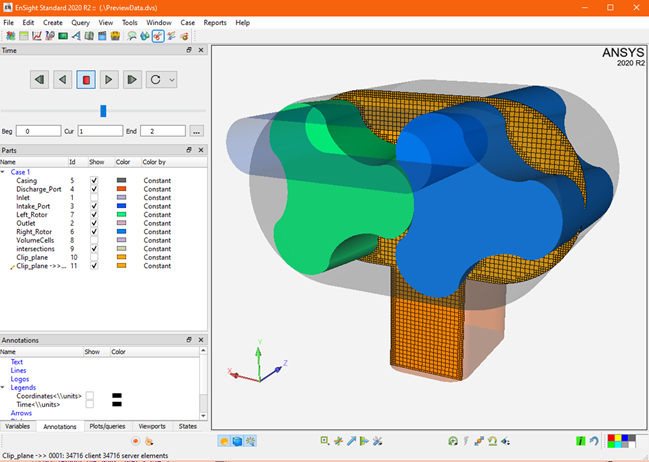
Task: Open the Create menu
Action: click(53, 23)
